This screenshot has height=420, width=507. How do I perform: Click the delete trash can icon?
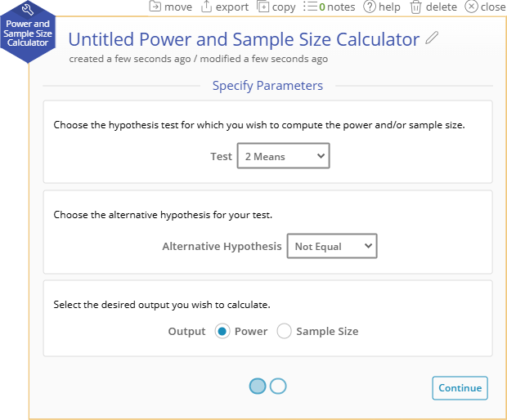click(415, 7)
